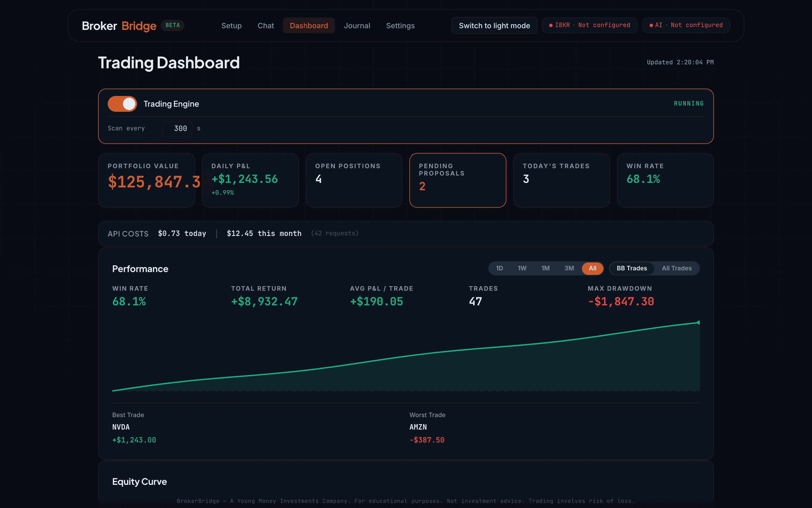Click the +0.99% daily change
This screenshot has width=812, height=508.
(222, 192)
